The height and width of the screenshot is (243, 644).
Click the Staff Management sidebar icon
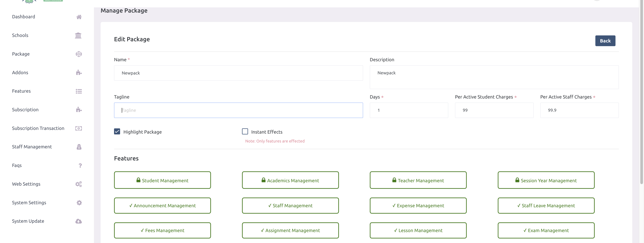pos(79,147)
